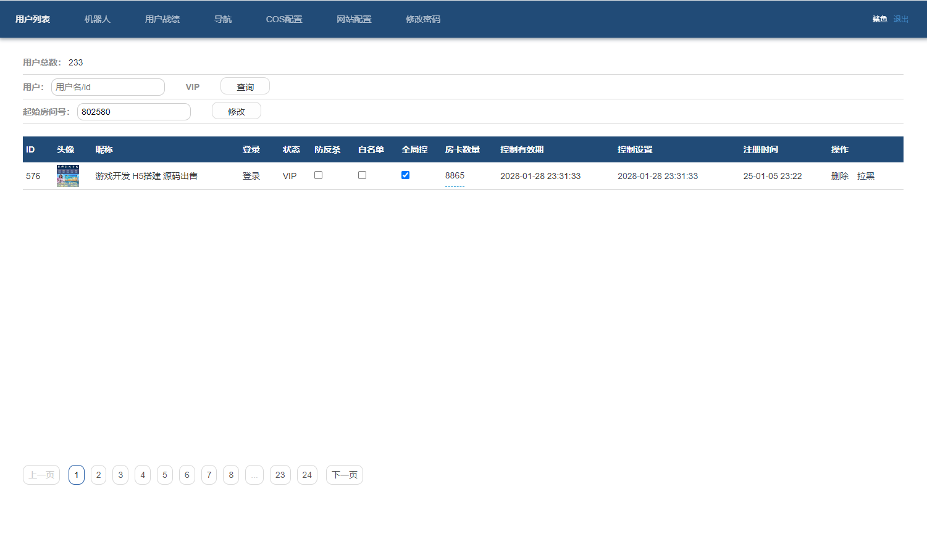The height and width of the screenshot is (560, 927).
Task: Click the avatar thumbnail of user 576
Action: coord(67,175)
